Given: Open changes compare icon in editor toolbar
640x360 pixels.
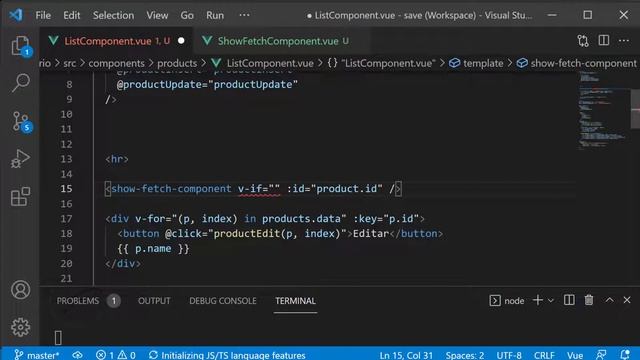Looking at the screenshot, I should pos(583,41).
